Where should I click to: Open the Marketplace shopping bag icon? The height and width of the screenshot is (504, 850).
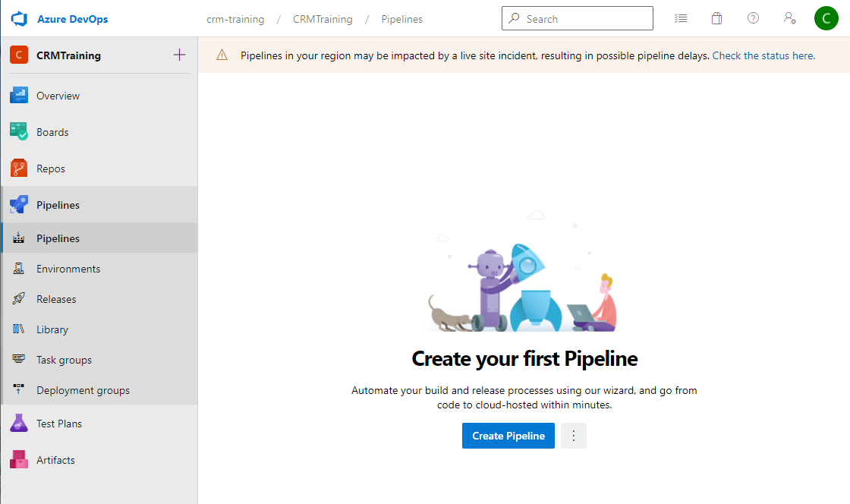pyautogui.click(x=716, y=18)
